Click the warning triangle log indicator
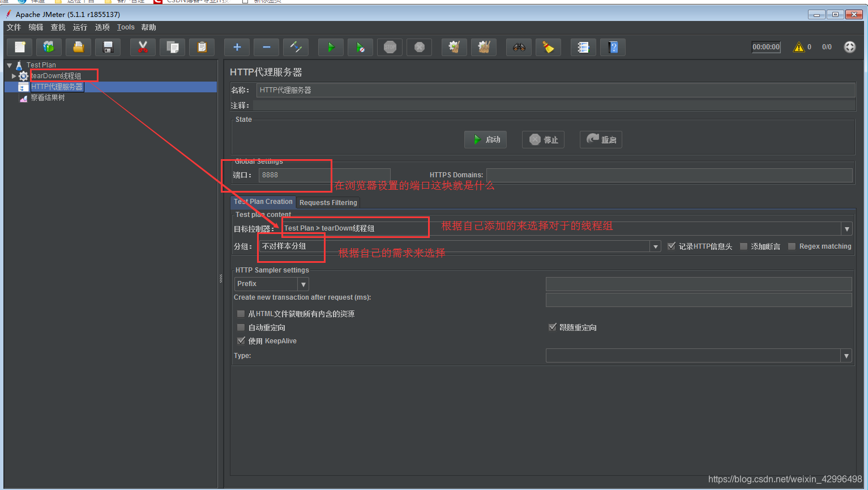This screenshot has height=490, width=868. pyautogui.click(x=799, y=47)
